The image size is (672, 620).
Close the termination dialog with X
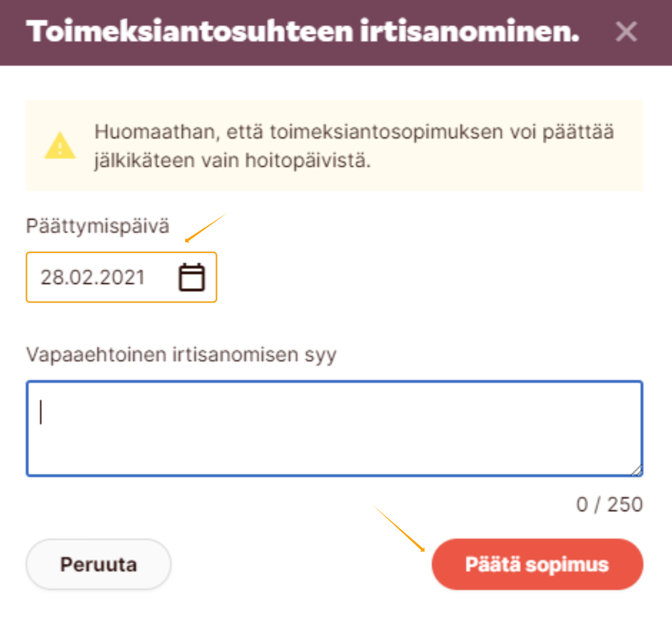626,32
